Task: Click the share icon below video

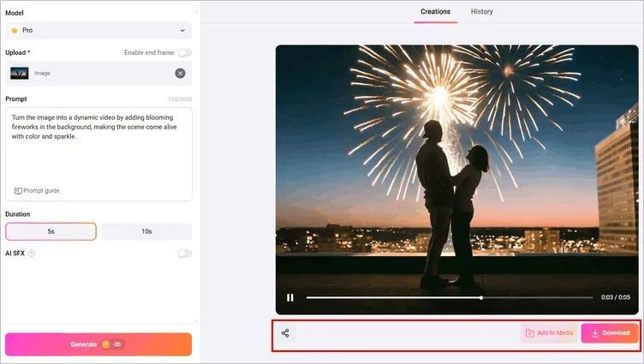Action: pyautogui.click(x=285, y=333)
